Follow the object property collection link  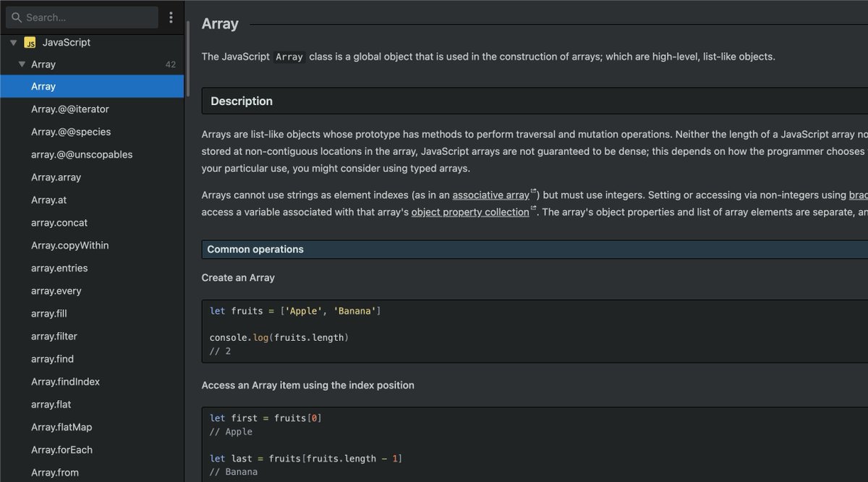pos(470,212)
